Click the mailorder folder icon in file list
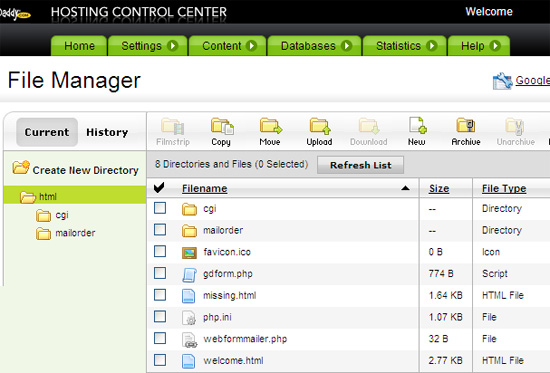 coord(189,231)
